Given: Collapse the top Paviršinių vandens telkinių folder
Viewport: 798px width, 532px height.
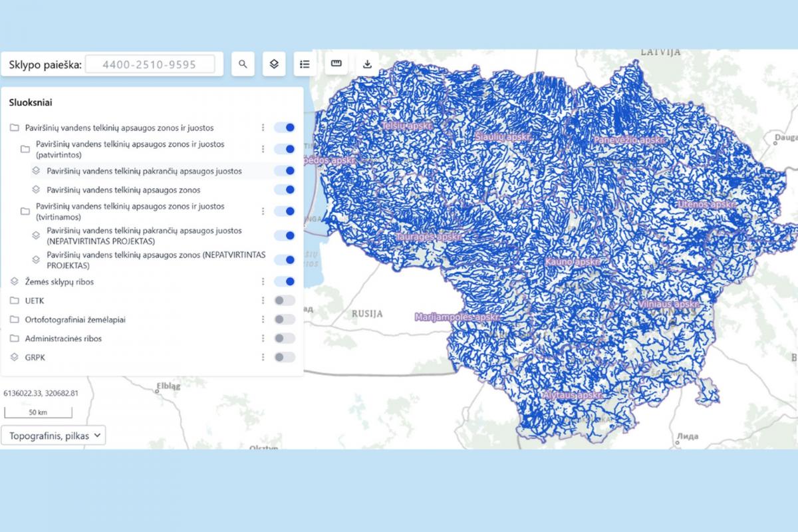Looking at the screenshot, I should [15, 128].
